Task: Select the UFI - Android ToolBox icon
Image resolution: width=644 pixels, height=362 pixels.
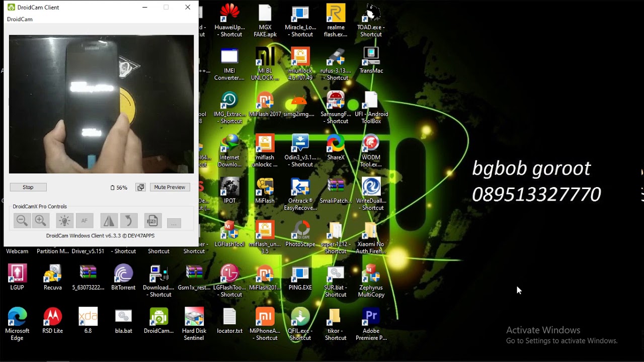Action: 371,107
